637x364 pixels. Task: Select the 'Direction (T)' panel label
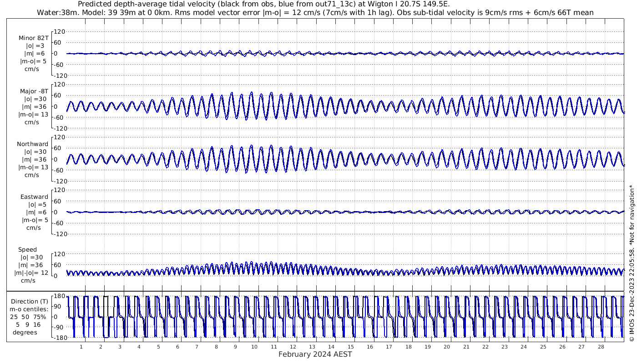point(30,302)
